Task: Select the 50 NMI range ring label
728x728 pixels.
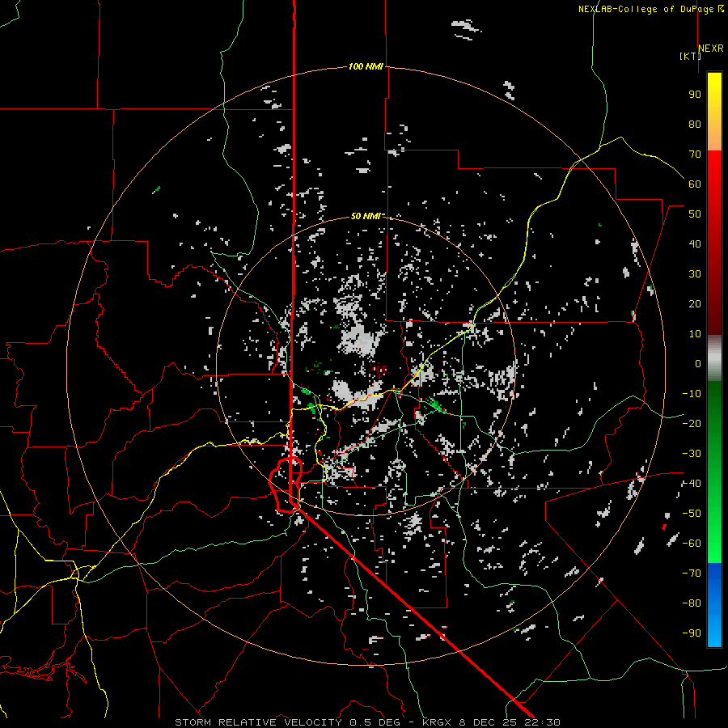Action: (x=366, y=216)
